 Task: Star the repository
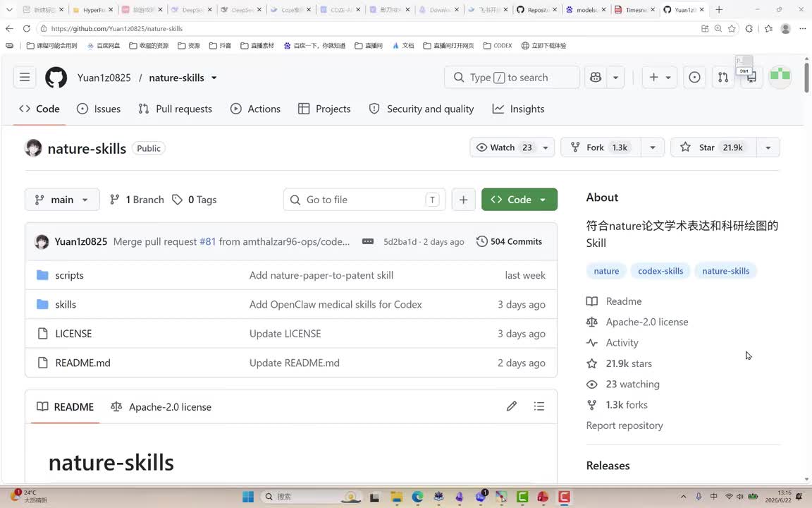tap(713, 147)
